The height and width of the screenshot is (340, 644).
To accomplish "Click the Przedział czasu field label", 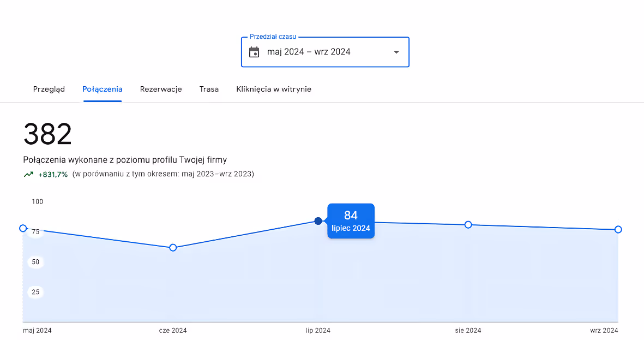I will point(273,37).
